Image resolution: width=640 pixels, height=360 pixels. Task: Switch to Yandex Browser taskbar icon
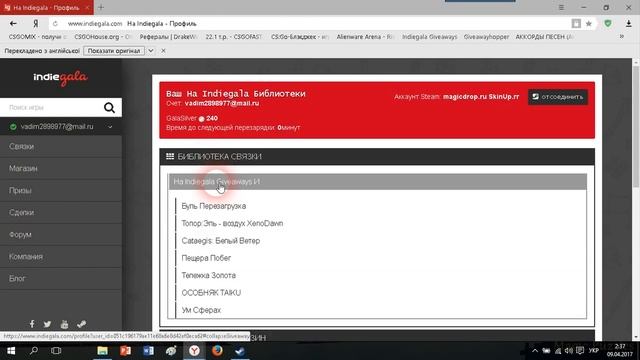click(194, 351)
